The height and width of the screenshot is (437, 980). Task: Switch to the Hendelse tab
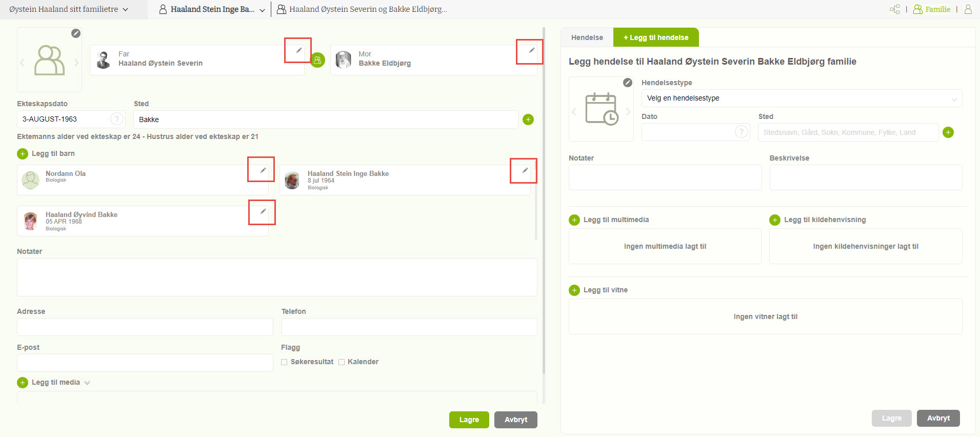[587, 37]
